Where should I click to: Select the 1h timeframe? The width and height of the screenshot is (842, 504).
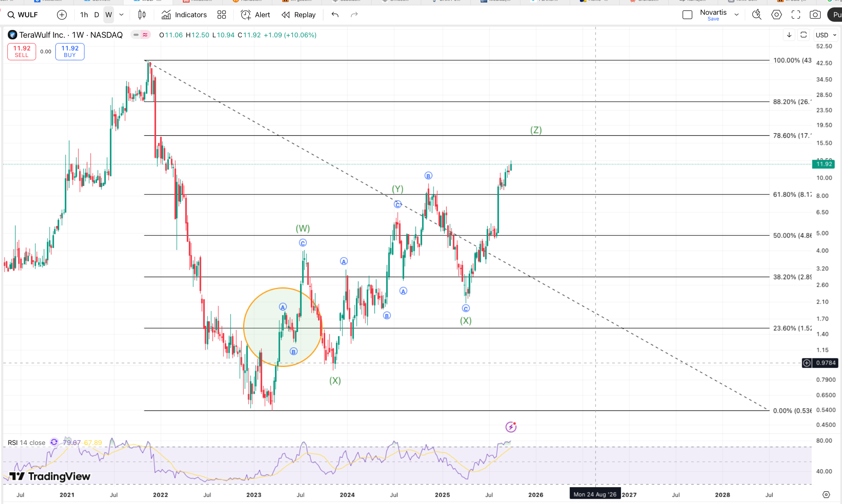(x=84, y=15)
